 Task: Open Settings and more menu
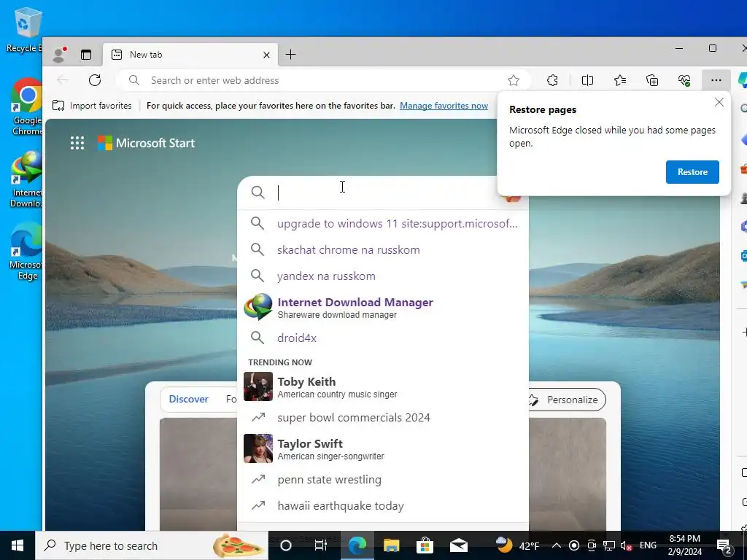click(716, 80)
